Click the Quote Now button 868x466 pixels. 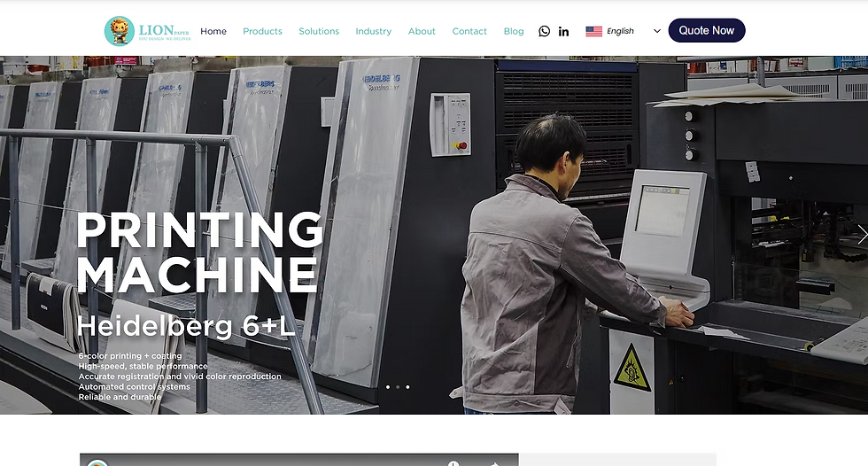(x=707, y=30)
